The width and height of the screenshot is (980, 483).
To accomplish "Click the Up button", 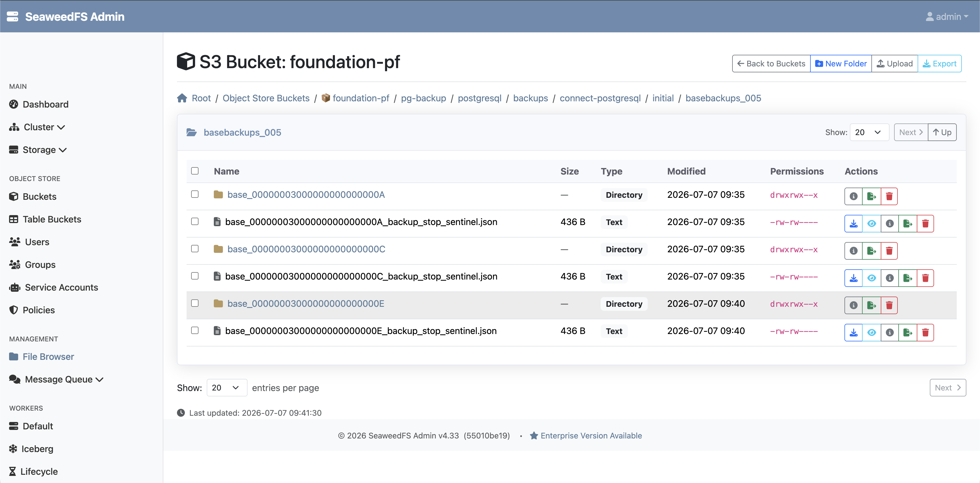I will click(942, 133).
